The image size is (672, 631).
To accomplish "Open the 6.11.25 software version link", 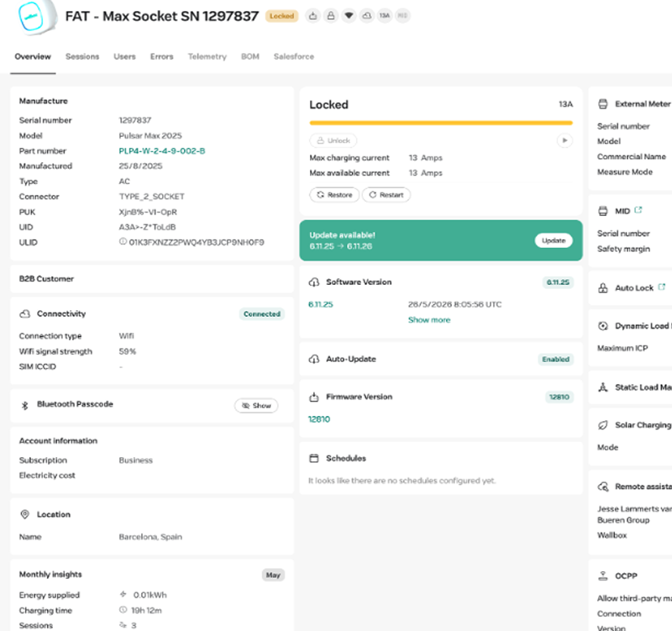I will point(321,304).
